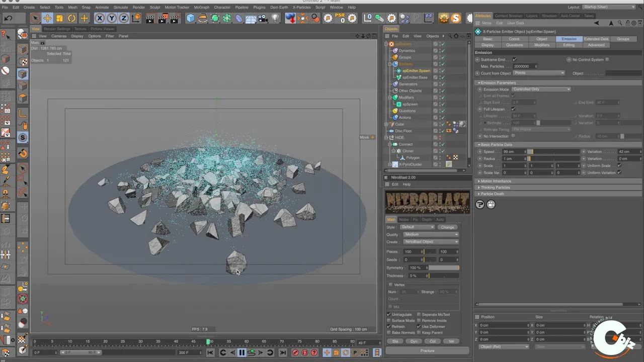
Task: Select X-PyroCluster object in tree
Action: 410,164
